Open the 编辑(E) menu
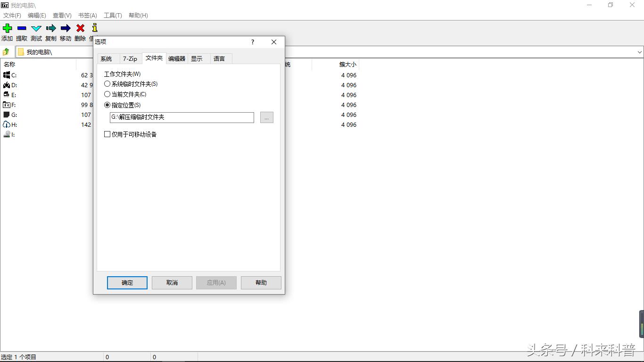Viewport: 644px width, 362px height. tap(37, 16)
